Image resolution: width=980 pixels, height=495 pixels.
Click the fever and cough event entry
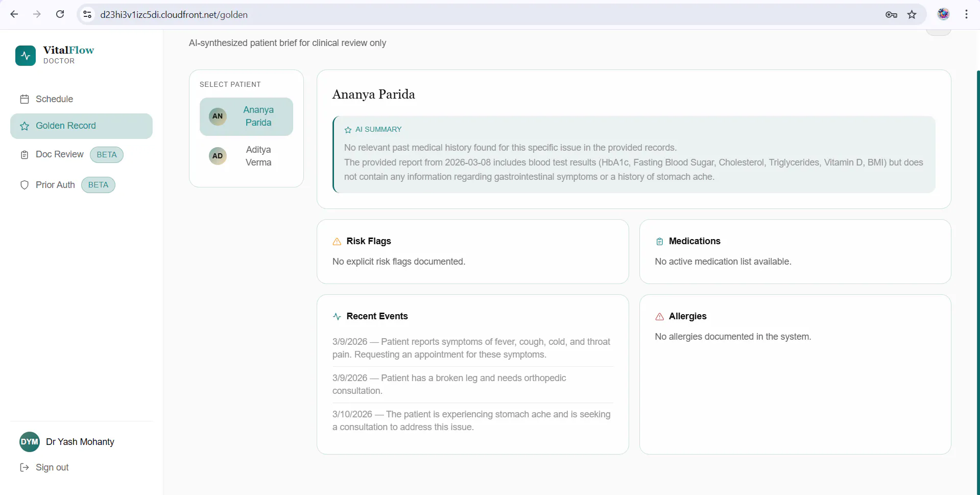pos(472,348)
